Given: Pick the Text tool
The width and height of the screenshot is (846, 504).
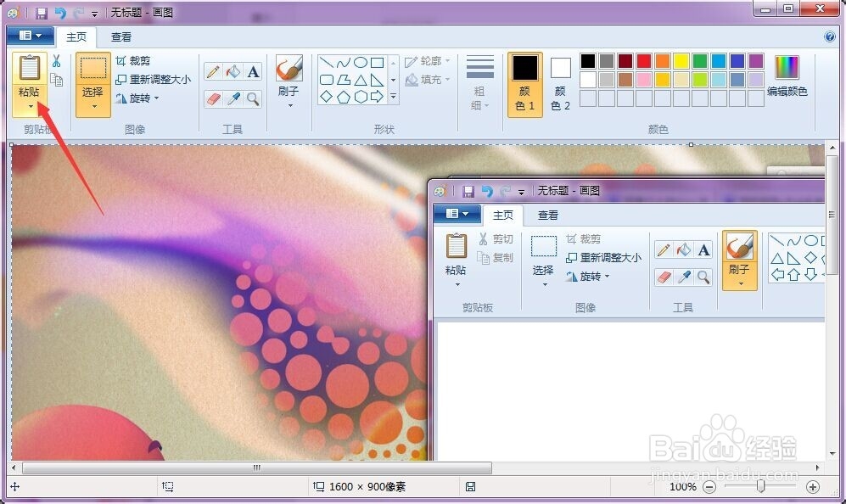Looking at the screenshot, I should point(253,71).
